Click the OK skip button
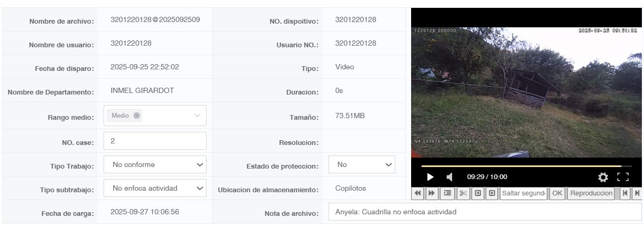 [557, 193]
